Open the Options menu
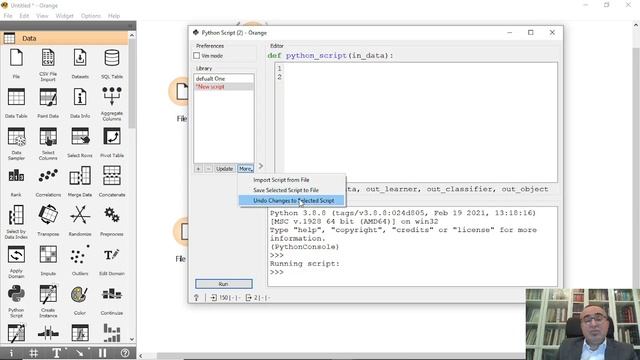This screenshot has width=640, height=360. pyautogui.click(x=91, y=16)
